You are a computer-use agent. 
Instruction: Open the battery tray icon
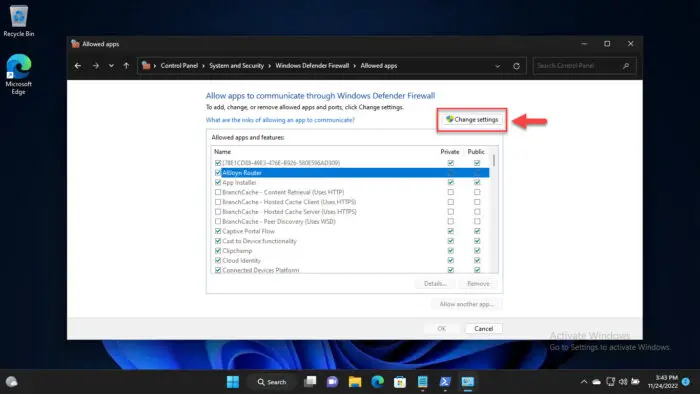(x=635, y=382)
